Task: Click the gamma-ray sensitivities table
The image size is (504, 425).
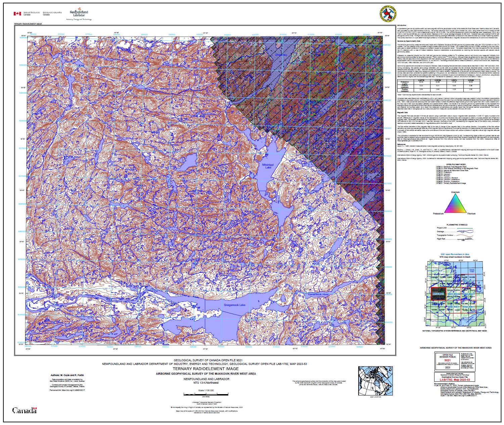Action: coord(439,86)
